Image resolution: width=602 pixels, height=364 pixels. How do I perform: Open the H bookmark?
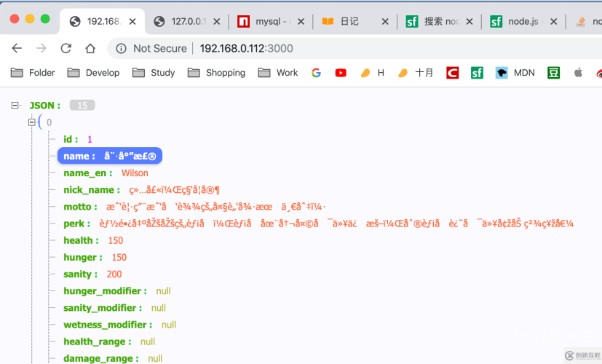[x=373, y=73]
